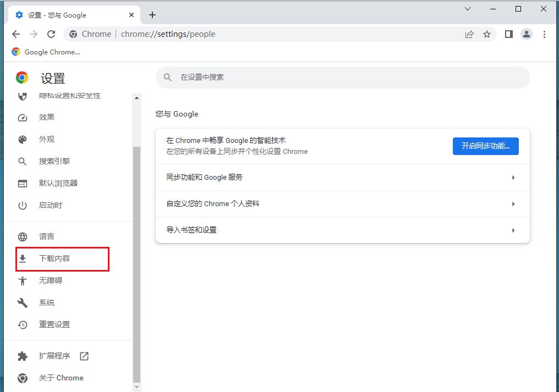
Task: Open the 语言 globe icon
Action: point(23,236)
